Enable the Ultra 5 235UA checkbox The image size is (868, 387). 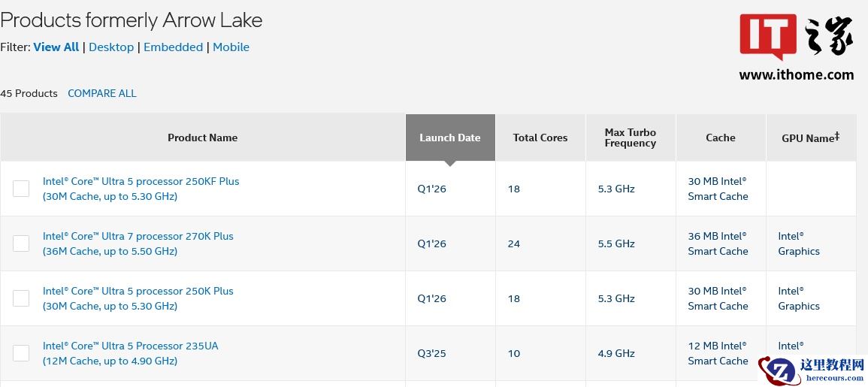coord(21,353)
